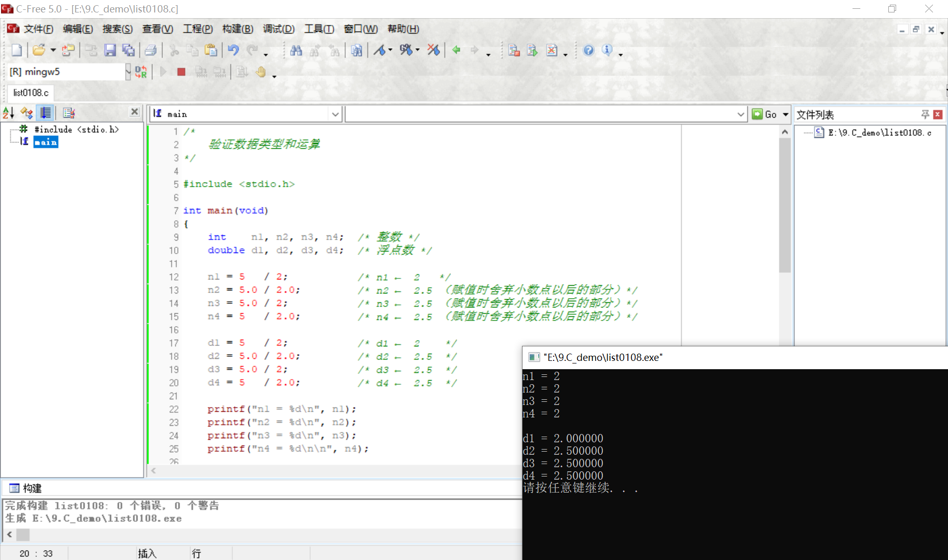
Task: Click the yellow hand breakpoint icon
Action: click(261, 72)
